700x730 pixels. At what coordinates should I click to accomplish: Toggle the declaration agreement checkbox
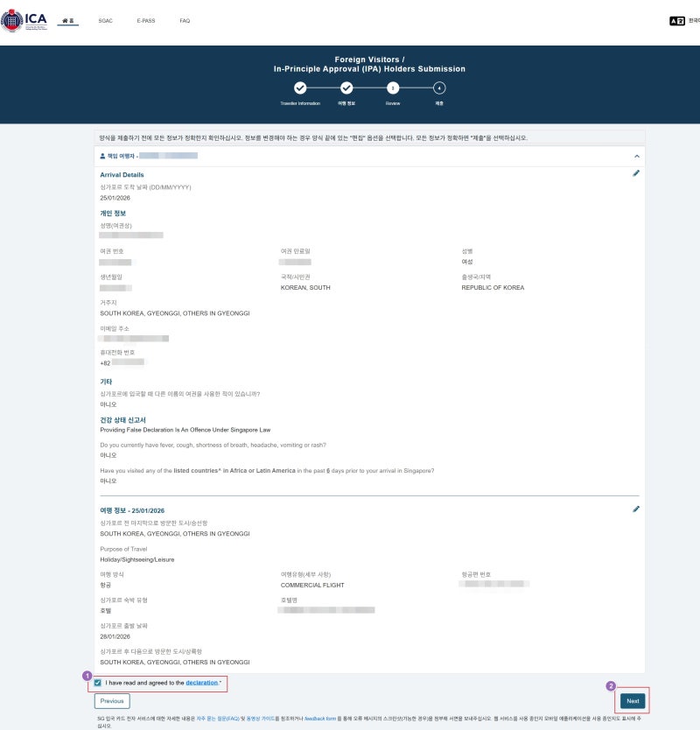point(98,683)
